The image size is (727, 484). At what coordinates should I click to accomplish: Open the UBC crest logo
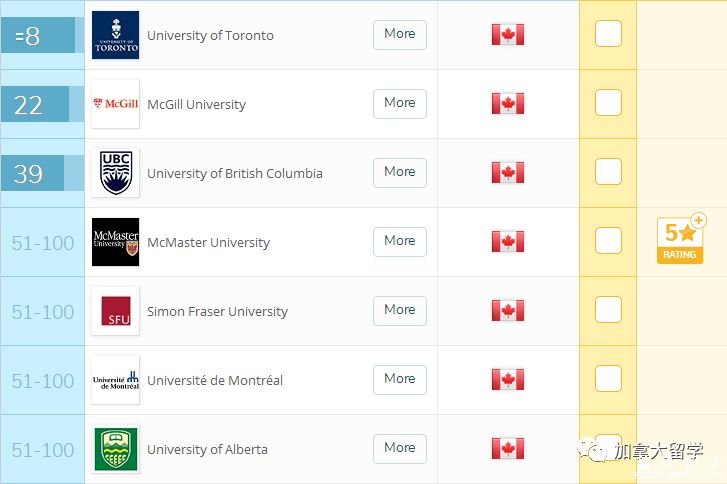click(115, 173)
